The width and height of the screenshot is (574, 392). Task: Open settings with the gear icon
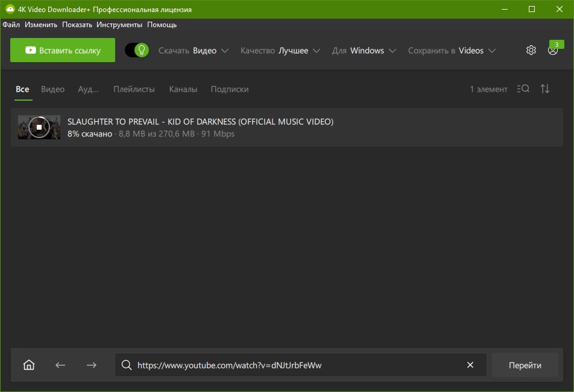click(531, 50)
